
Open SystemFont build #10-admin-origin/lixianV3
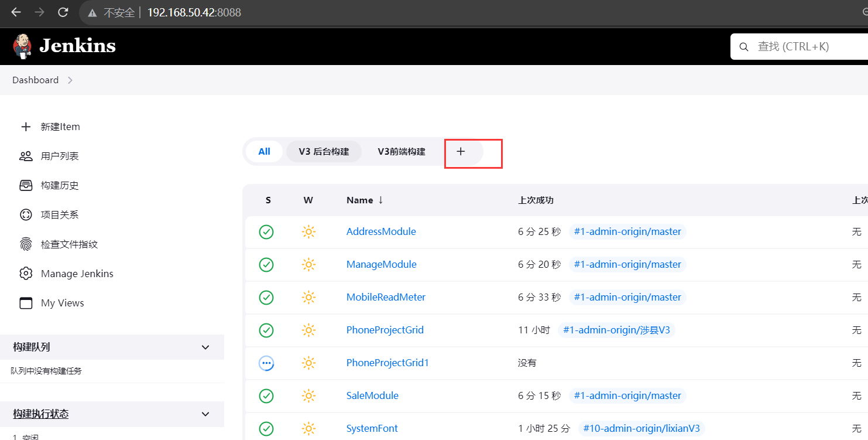641,428
